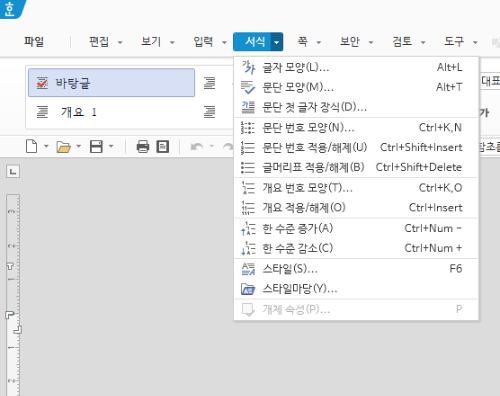This screenshot has width=500, height=396.
Task: Choose 스타일(S)... menu entry
Action: pyautogui.click(x=356, y=269)
